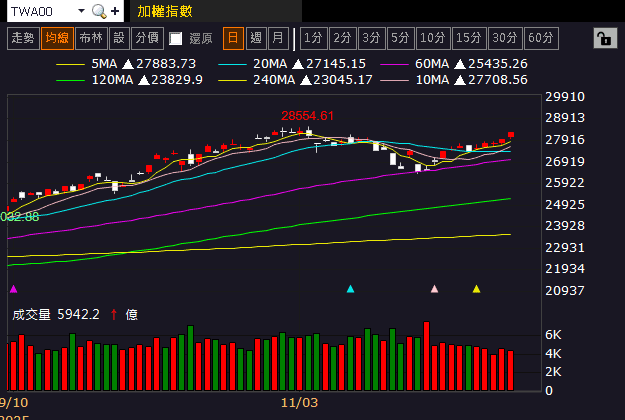The image size is (625, 420).
Task: Select the yellow triangle marker below chart
Action: (476, 289)
